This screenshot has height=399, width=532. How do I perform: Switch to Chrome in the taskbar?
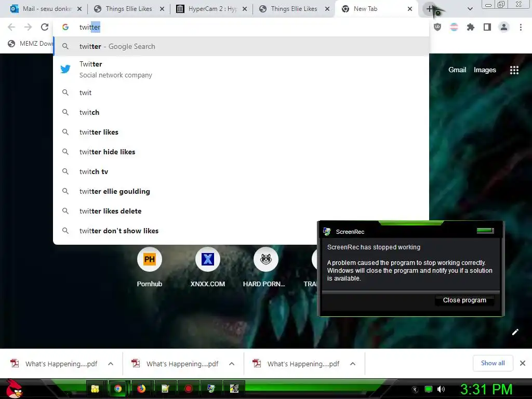point(118,389)
